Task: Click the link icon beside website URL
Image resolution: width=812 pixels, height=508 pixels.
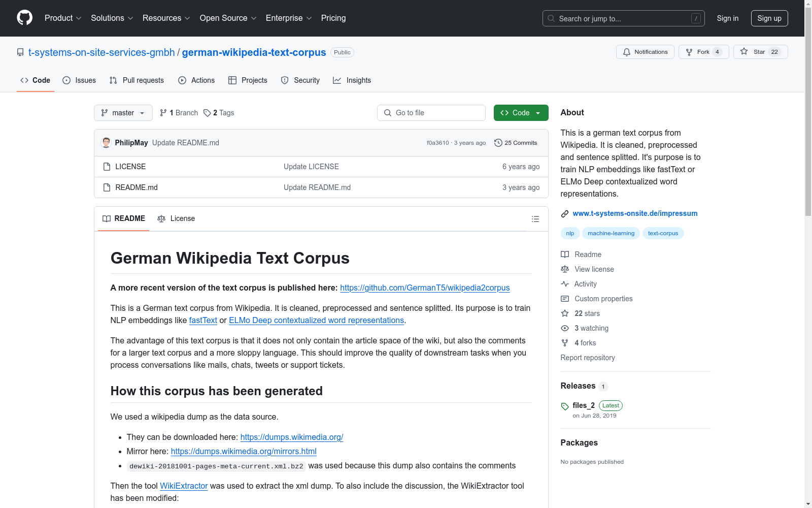Action: (565, 214)
